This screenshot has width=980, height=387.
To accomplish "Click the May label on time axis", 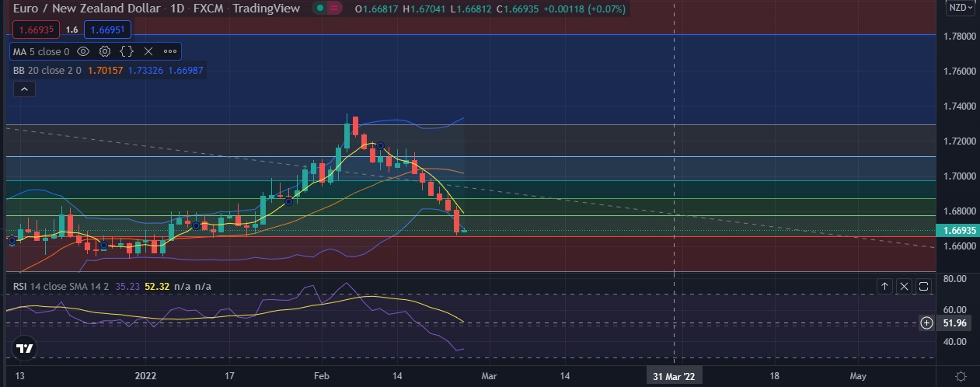I will pos(858,376).
